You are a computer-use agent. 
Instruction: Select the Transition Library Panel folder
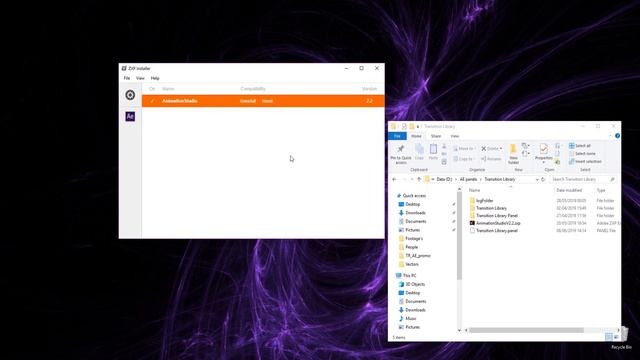(x=496, y=216)
